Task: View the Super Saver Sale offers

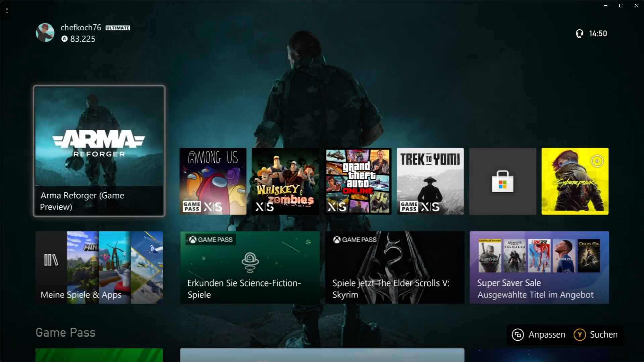Action: [x=539, y=267]
